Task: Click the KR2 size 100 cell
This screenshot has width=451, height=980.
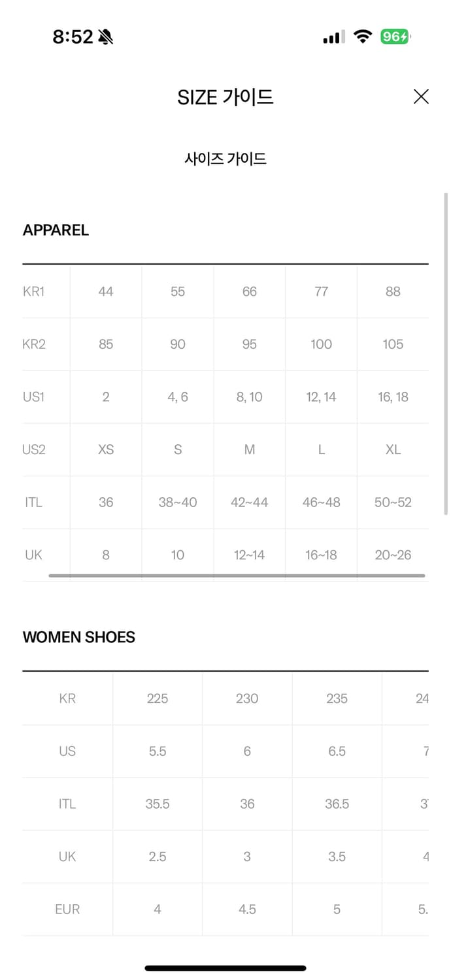Action: (x=321, y=344)
